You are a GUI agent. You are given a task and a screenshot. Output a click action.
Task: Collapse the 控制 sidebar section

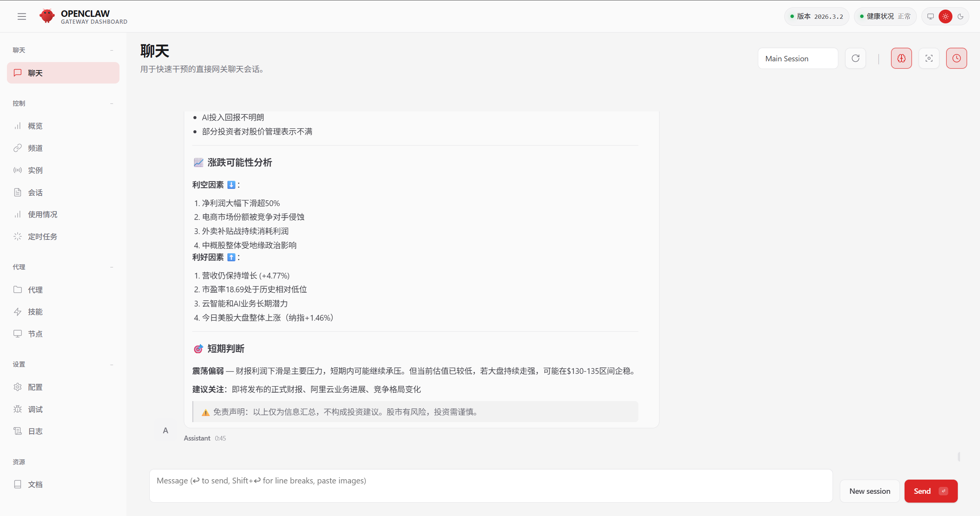pos(111,103)
